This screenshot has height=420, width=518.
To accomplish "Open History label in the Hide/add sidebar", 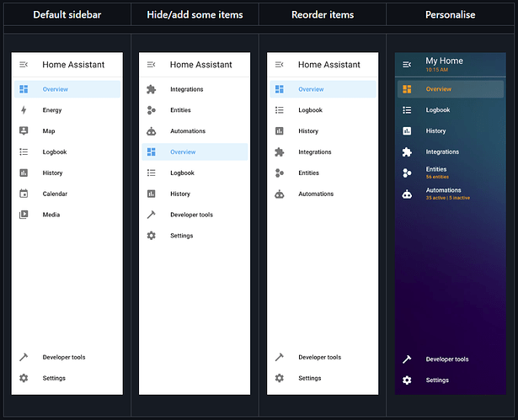I will pyautogui.click(x=180, y=194).
